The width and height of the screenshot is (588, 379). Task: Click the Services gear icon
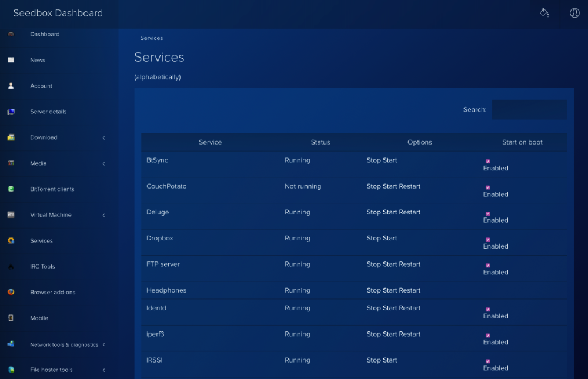tap(11, 241)
